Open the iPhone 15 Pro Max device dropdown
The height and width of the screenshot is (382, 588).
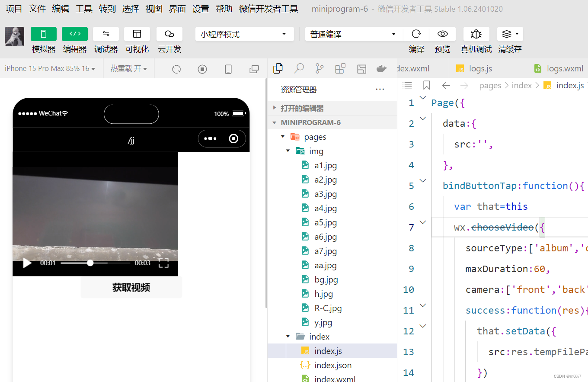coord(50,68)
